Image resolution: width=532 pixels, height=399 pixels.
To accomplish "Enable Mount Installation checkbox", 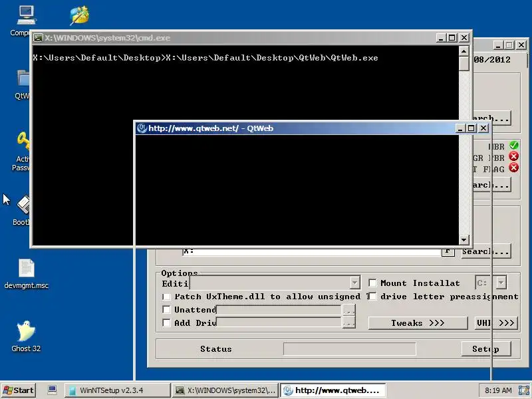I will coord(372,283).
